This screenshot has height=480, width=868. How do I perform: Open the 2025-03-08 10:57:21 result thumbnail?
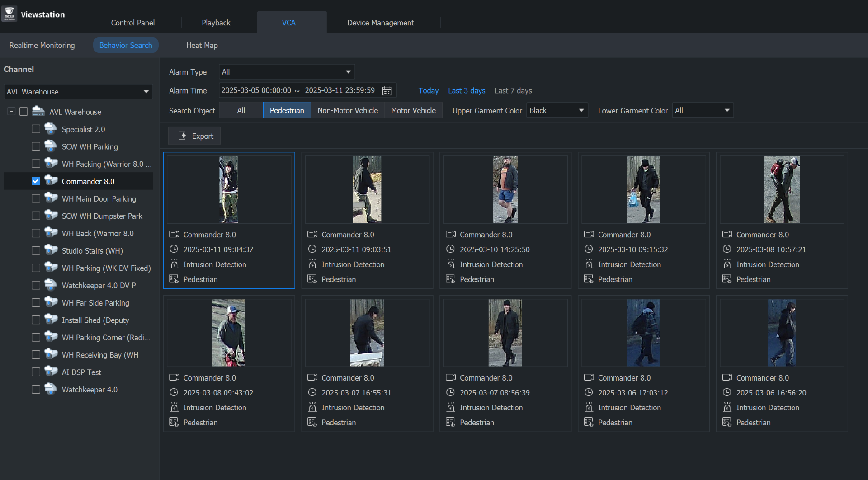[x=781, y=190]
